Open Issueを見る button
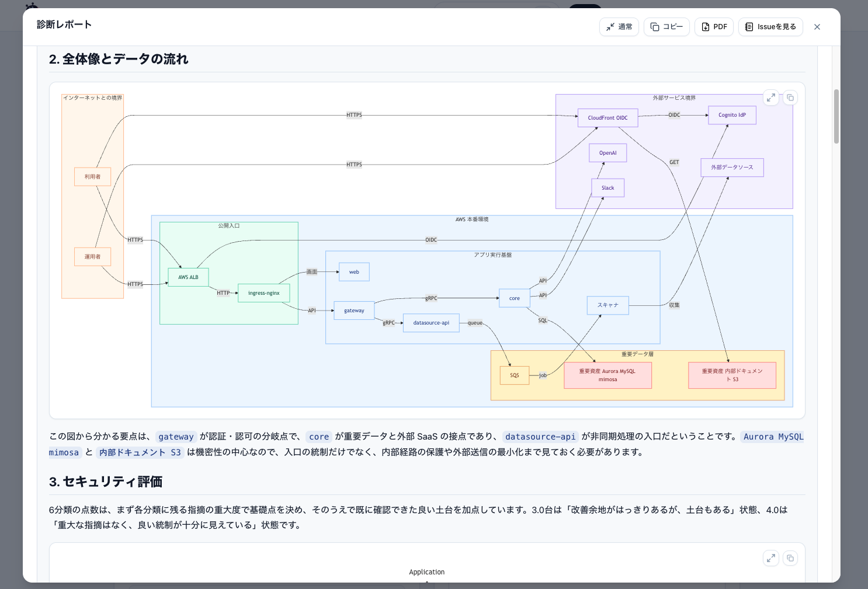868x589 pixels. 770,27
